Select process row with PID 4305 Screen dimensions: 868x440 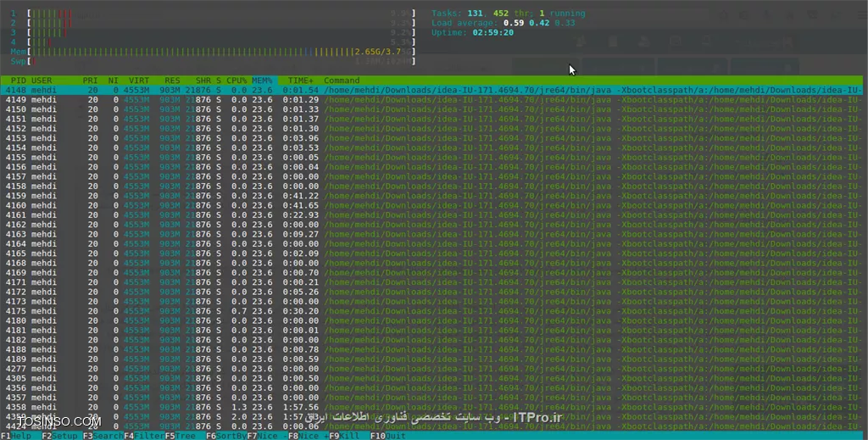[x=431, y=378]
